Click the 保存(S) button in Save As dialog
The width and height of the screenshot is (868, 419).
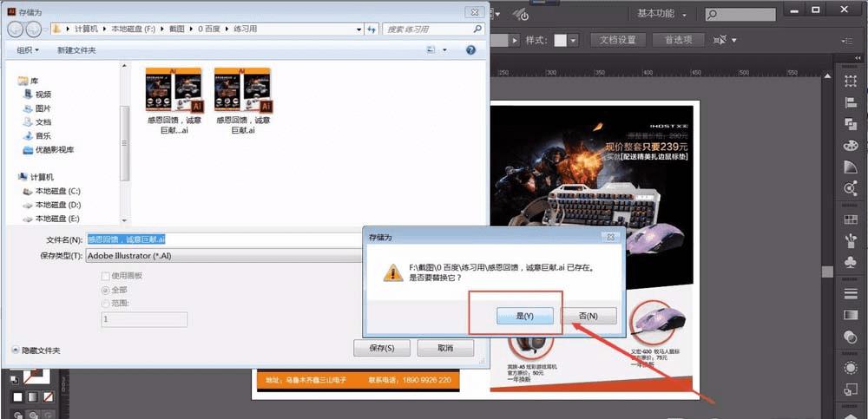[382, 348]
